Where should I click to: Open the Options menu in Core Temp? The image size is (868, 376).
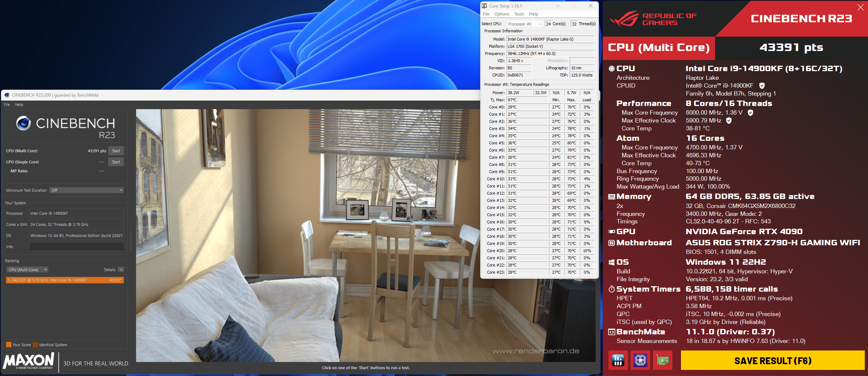point(502,14)
